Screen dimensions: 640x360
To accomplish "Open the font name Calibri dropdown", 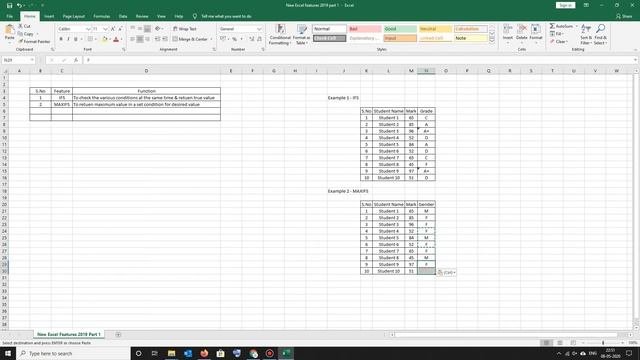I will [x=88, y=29].
